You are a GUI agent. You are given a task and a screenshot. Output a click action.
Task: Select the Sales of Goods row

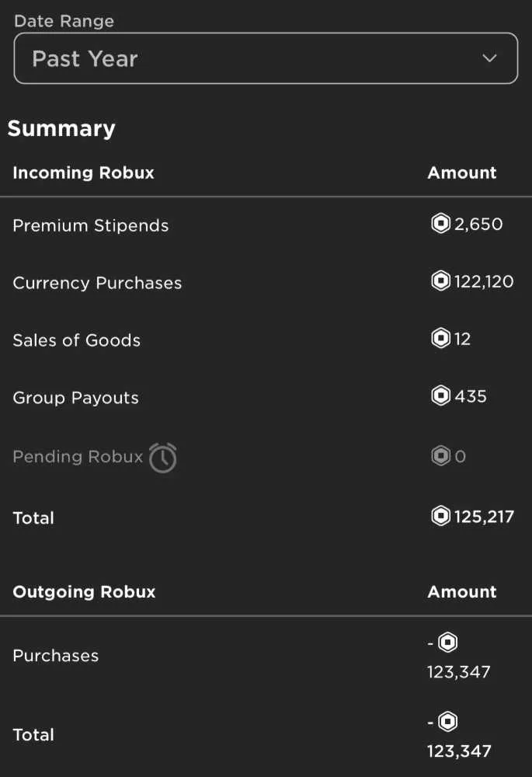tap(266, 340)
